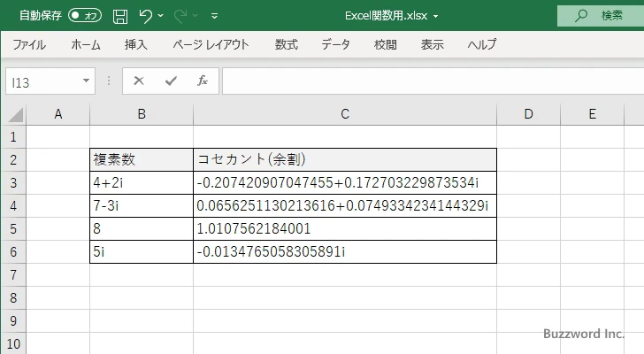Viewport: 644px width, 354px height.
Task: Open the Excel関数用.xlsx file name dropdown
Action: (x=436, y=17)
